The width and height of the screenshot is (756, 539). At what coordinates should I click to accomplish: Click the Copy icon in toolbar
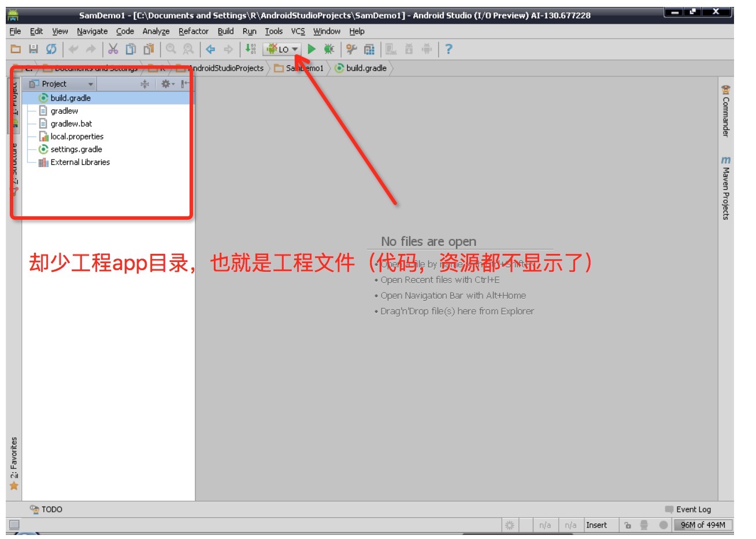(131, 49)
